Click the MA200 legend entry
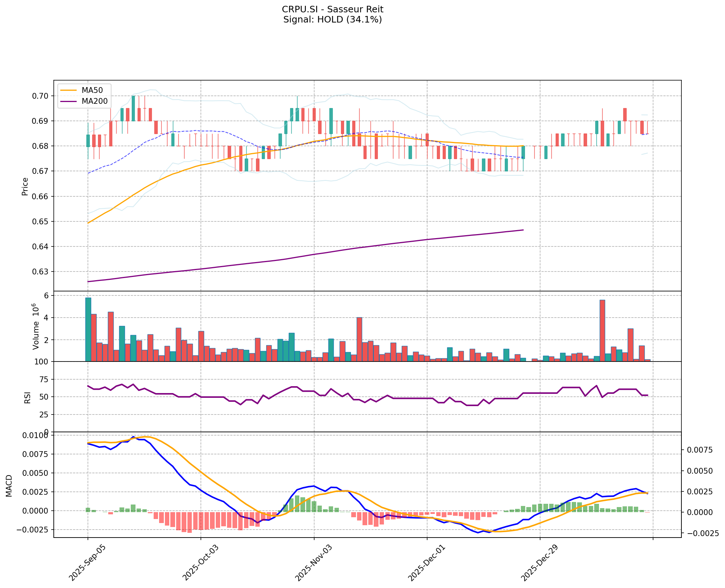This screenshot has width=725, height=588. click(x=94, y=101)
